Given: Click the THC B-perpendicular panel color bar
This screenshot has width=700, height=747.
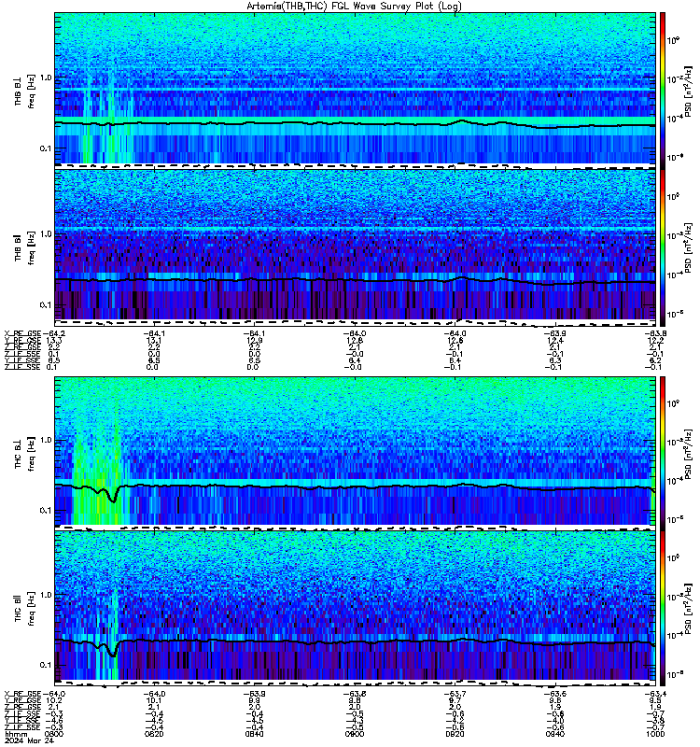Looking at the screenshot, I should (663, 453).
